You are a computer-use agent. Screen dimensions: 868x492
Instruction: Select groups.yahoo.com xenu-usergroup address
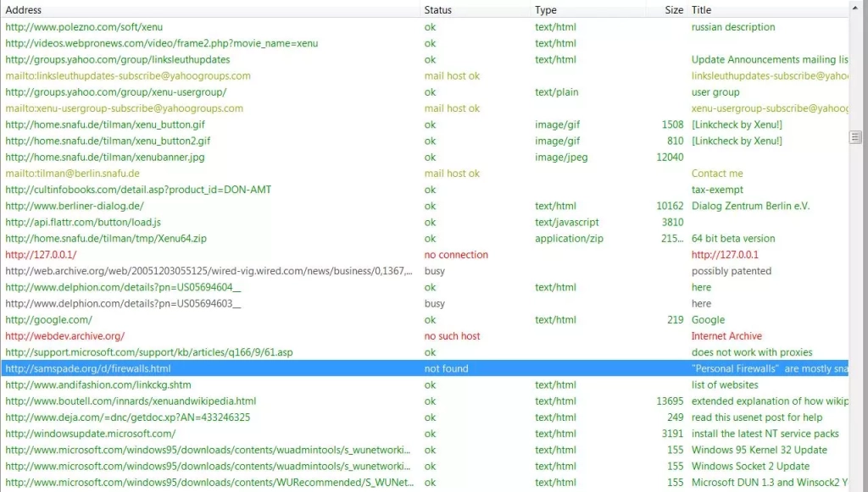point(115,92)
